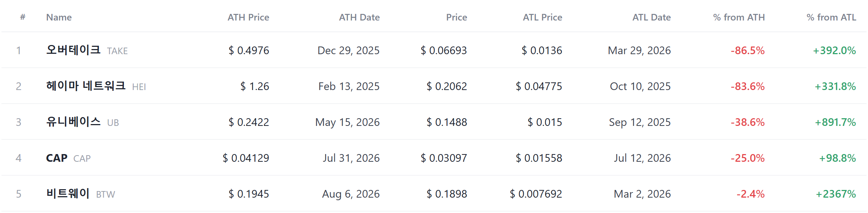This screenshot has width=868, height=213.
Task: Click the BTW ticker symbol
Action: coord(106,194)
